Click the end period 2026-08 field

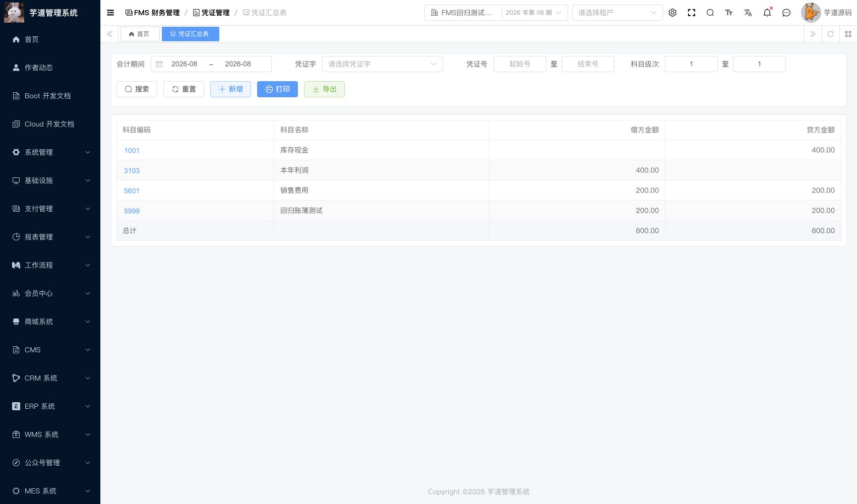pos(238,64)
